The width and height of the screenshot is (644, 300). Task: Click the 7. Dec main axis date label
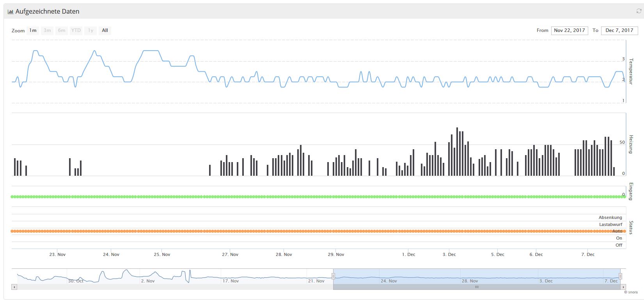pos(588,254)
